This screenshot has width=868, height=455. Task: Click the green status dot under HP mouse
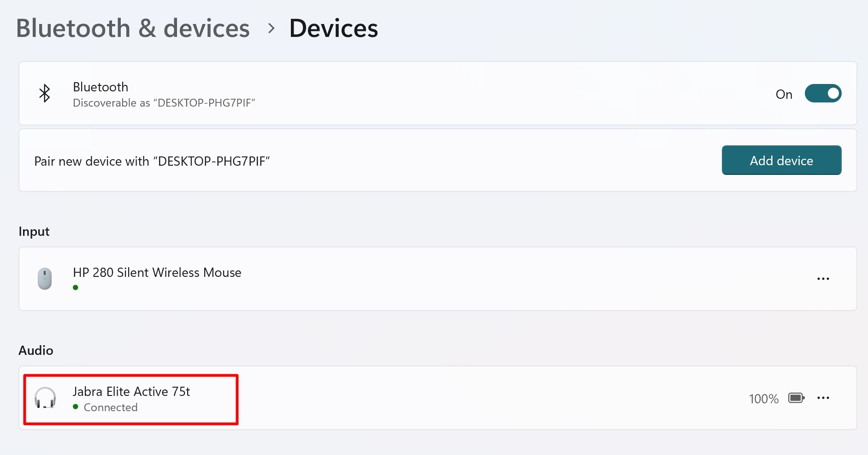click(76, 287)
